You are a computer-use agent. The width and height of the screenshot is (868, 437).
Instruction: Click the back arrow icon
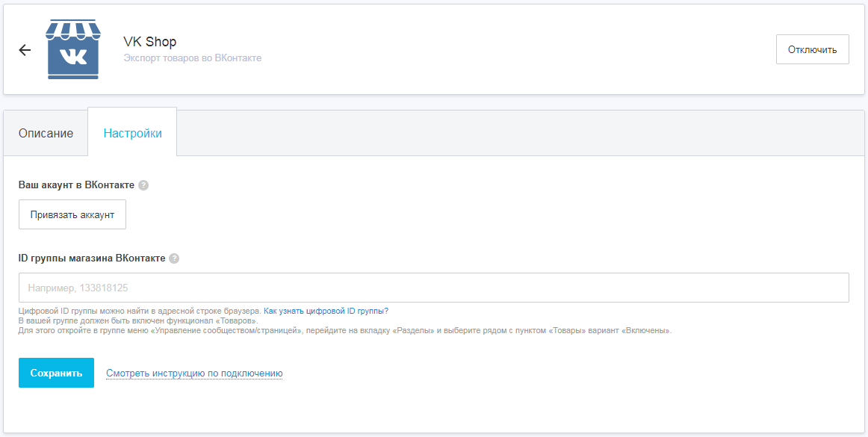tap(25, 50)
